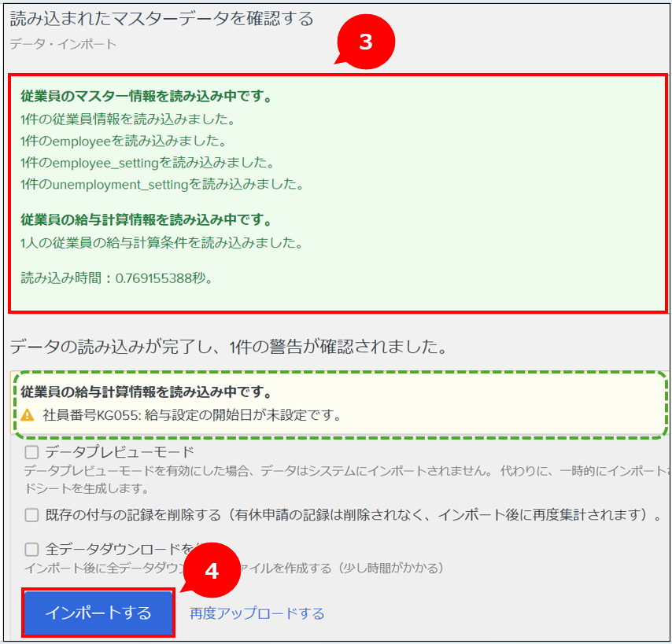Screen dimensions: 672x644
Task: Click the employee_setting log line
Action: coord(147,163)
